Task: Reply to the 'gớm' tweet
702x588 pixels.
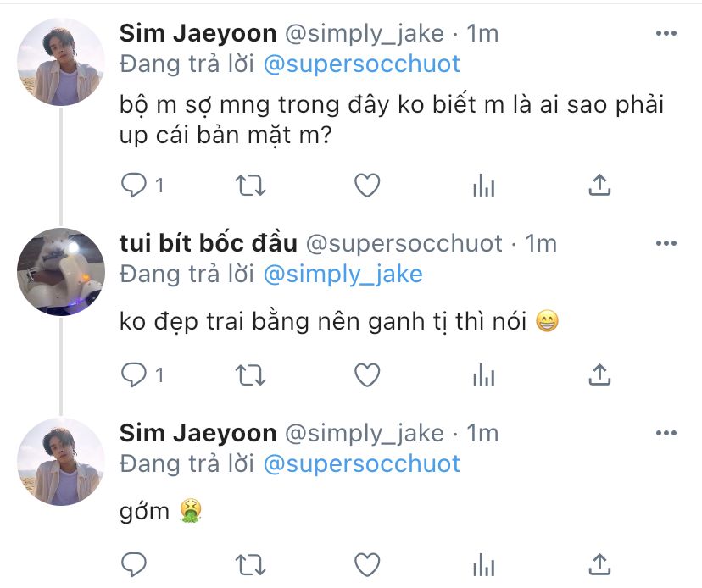Action: pyautogui.click(x=133, y=563)
